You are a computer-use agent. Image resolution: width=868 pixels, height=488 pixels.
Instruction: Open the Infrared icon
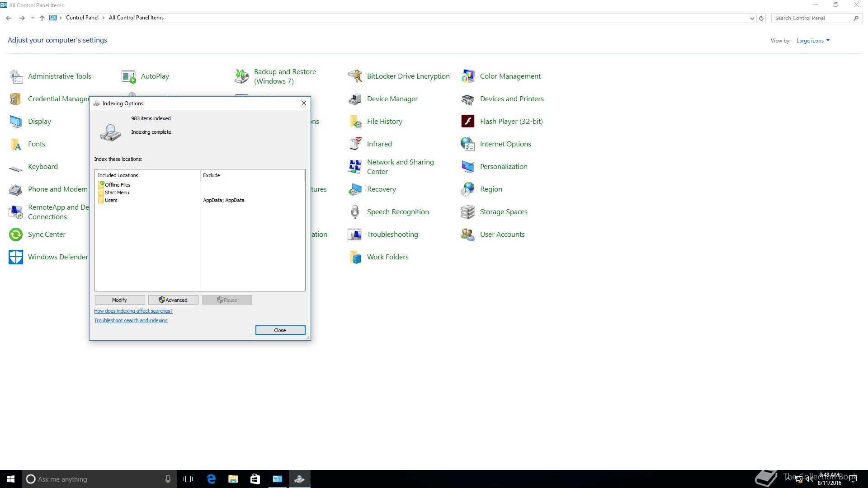pyautogui.click(x=355, y=144)
